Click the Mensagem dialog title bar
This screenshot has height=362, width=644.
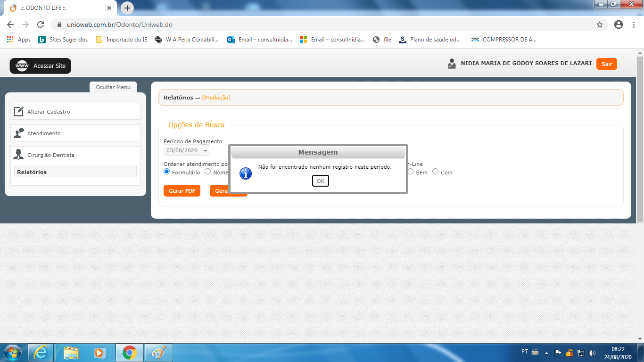(x=318, y=152)
